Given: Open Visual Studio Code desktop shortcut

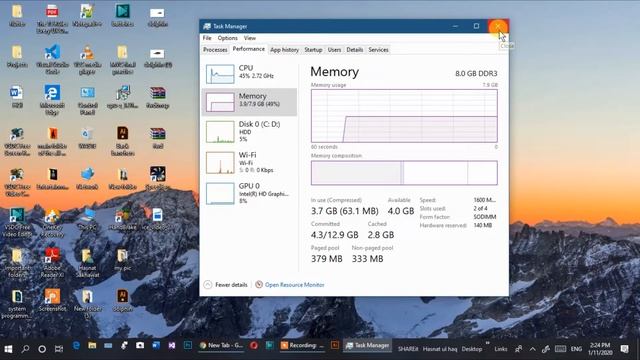Looking at the screenshot, I should 52,60.
